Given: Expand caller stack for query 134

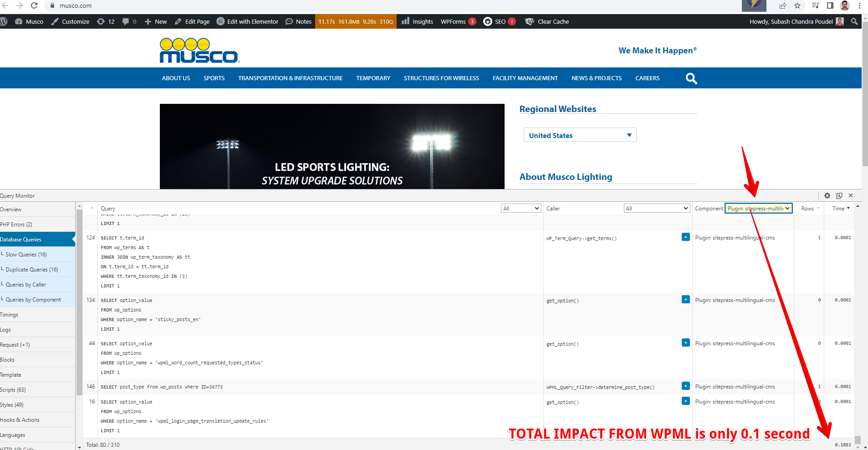Looking at the screenshot, I should 685,299.
